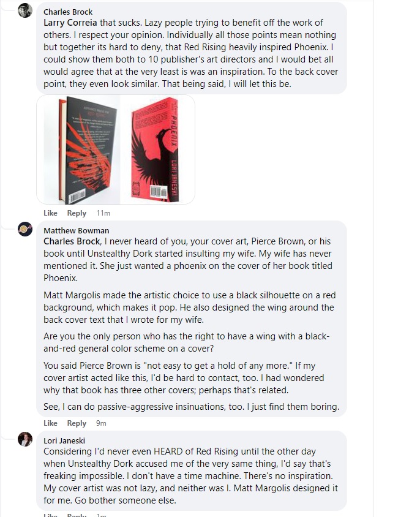Open the 11m timestamp permalink
420x517 pixels.
(x=103, y=213)
